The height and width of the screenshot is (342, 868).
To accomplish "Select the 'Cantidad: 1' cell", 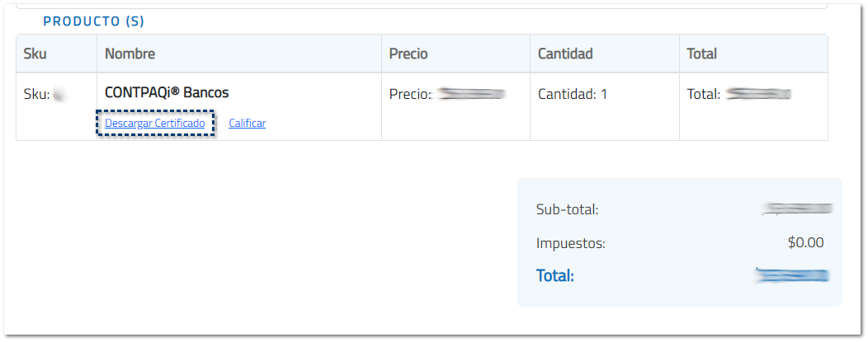I will point(573,95).
